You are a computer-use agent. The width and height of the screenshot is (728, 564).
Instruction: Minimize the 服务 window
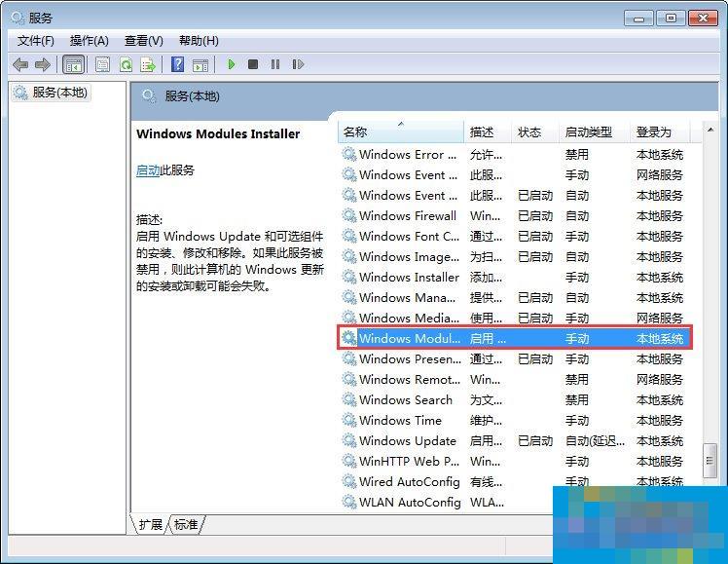pyautogui.click(x=638, y=19)
